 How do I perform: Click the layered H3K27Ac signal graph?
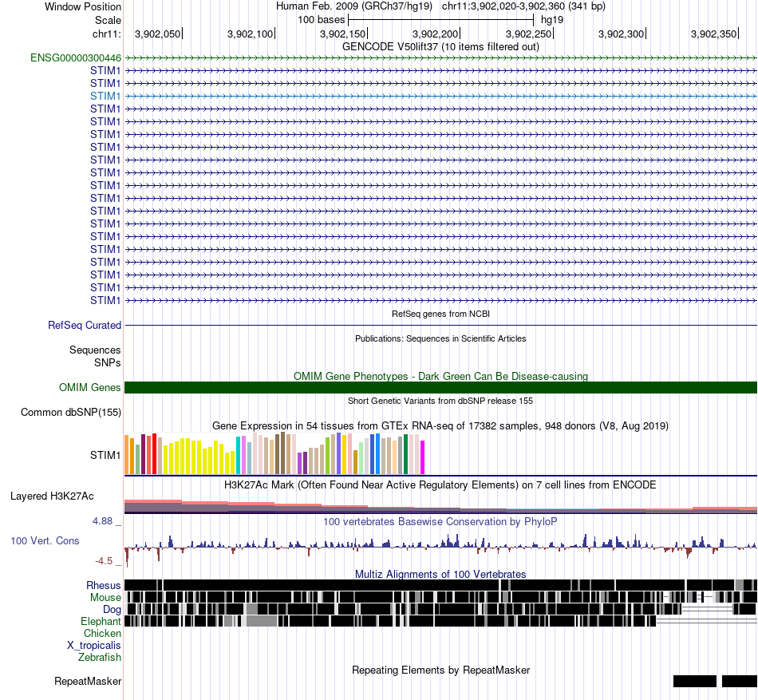point(441,506)
